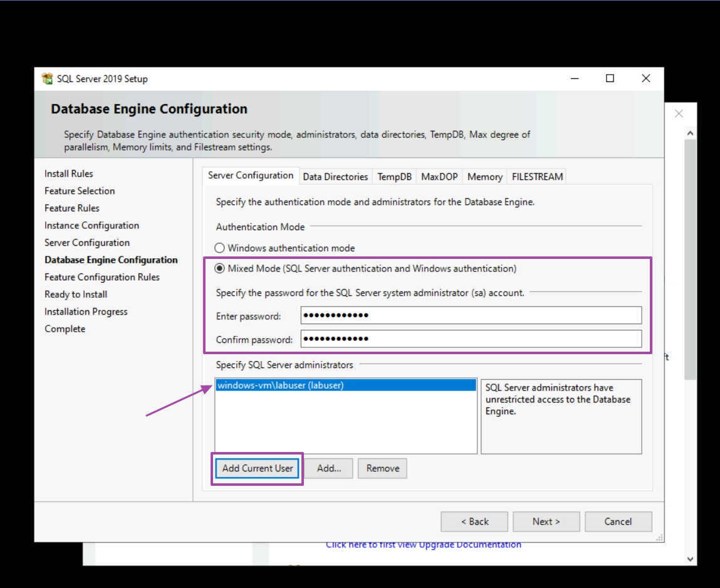Select Windows authentication mode radio button
The height and width of the screenshot is (588, 720).
click(x=219, y=248)
